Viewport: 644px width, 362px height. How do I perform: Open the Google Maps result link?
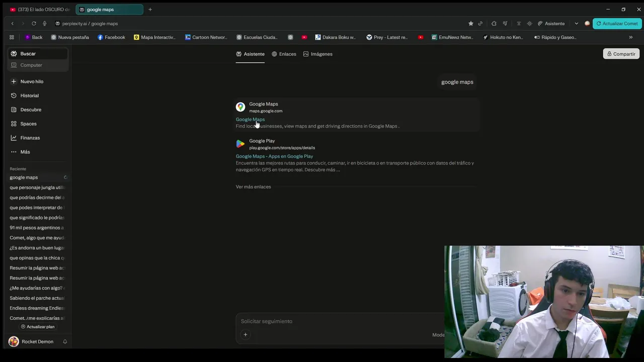250,119
